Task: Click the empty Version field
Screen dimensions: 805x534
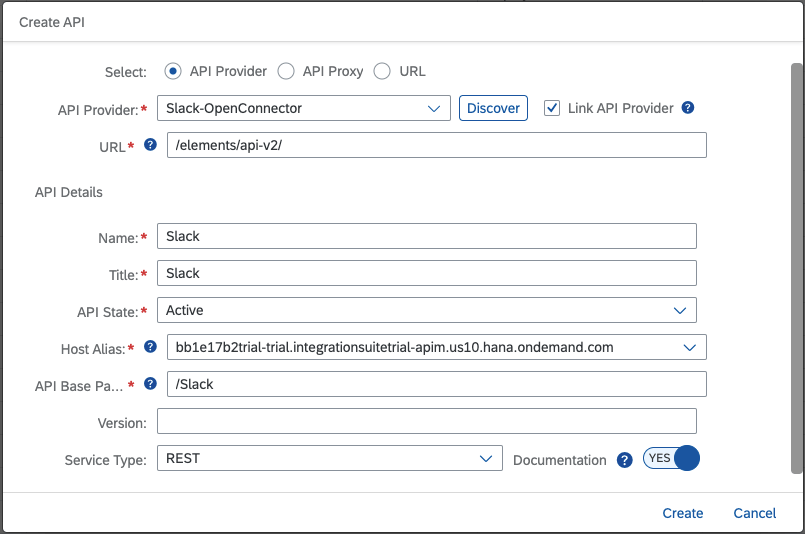Action: (427, 421)
